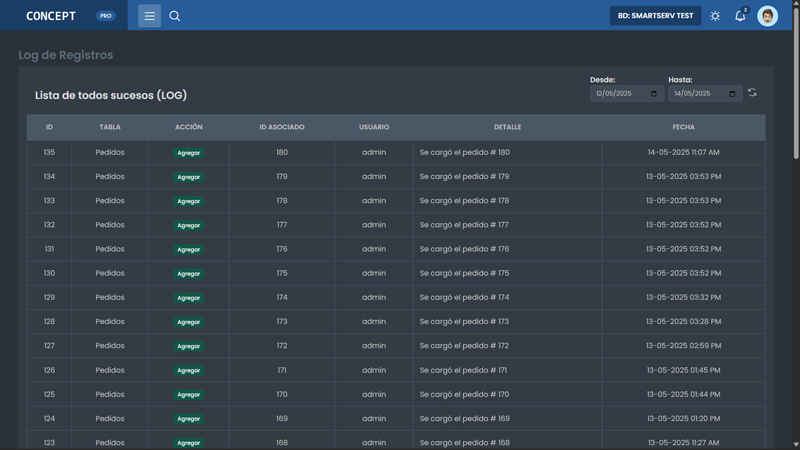Click the BD: SMARTSERV TEST button

tap(655, 16)
